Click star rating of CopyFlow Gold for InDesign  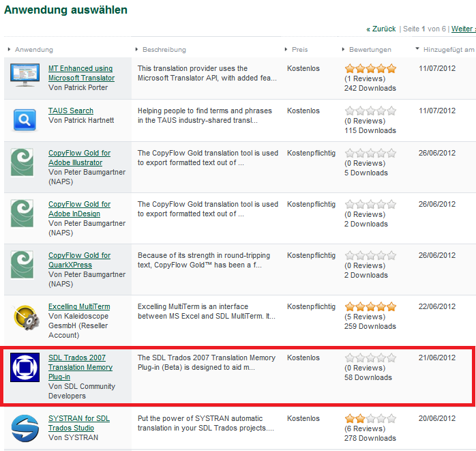pos(370,204)
